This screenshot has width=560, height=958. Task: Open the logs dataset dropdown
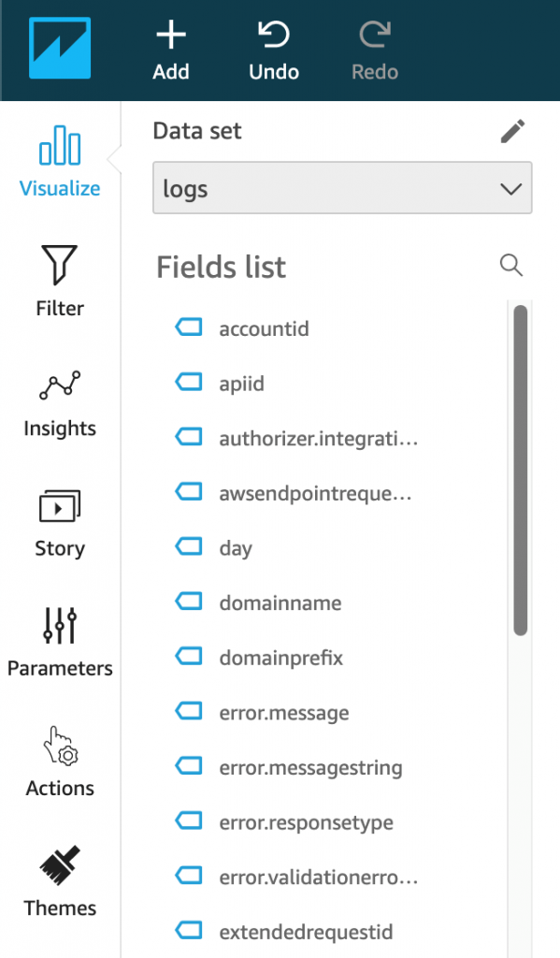[x=342, y=188]
